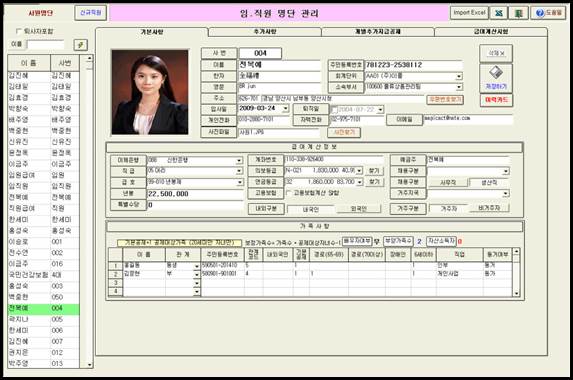Click the 우편번호찾기 button
The image size is (573, 380).
tap(445, 99)
